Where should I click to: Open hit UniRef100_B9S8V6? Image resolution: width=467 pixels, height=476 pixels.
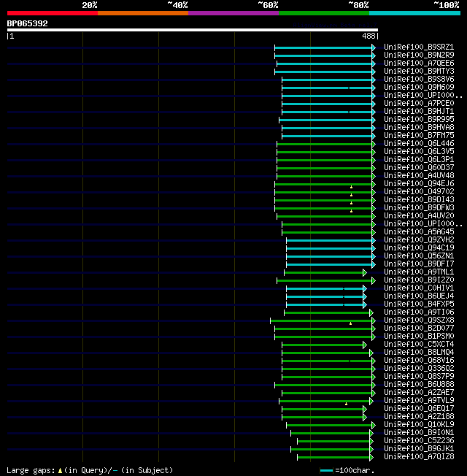pos(419,80)
